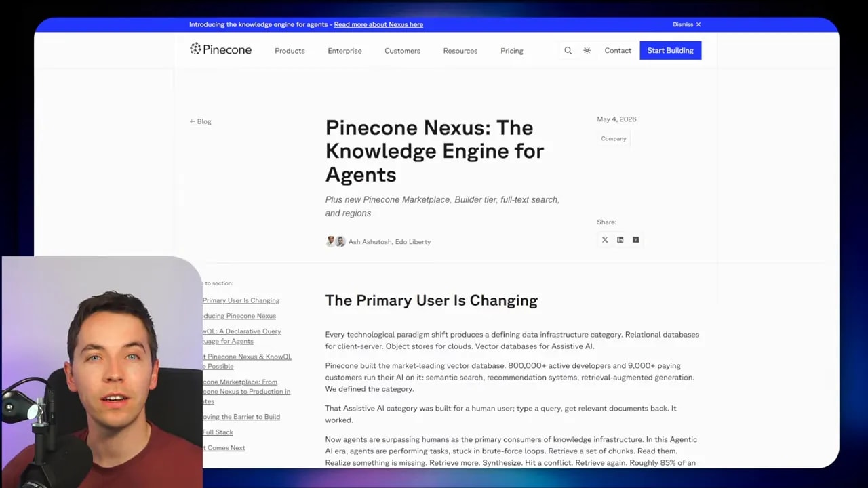Go back to Blog

(200, 121)
